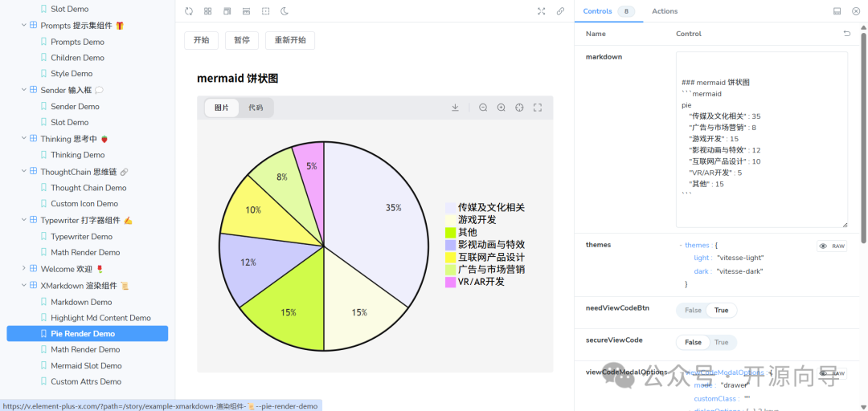Collapse the Thinking 思考中 group
Image resolution: width=868 pixels, height=411 pixels.
click(x=24, y=138)
